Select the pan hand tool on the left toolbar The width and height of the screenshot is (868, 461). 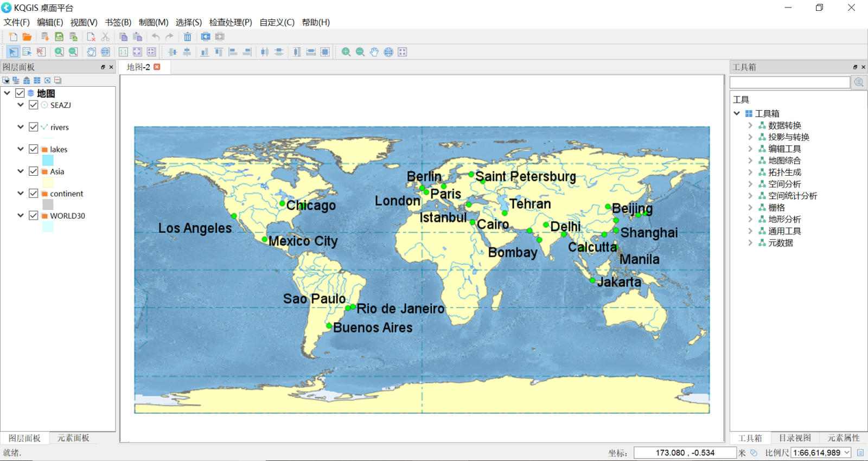click(91, 52)
